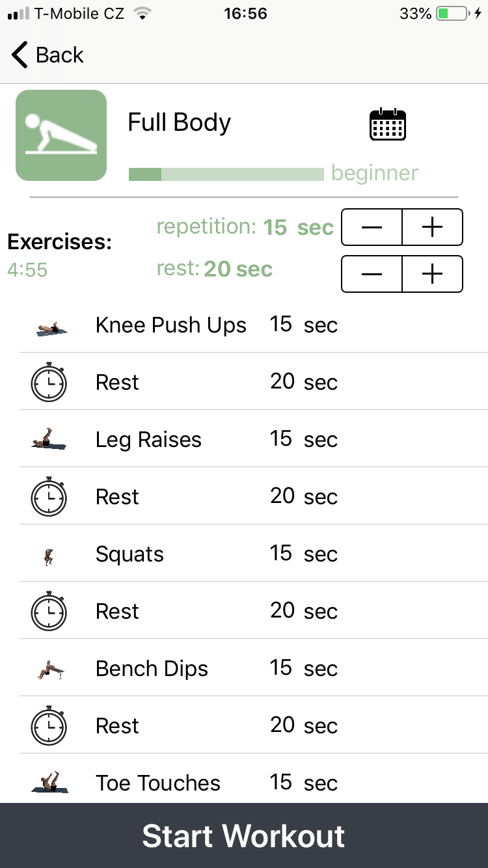Tap the Bench Dips exercise icon
This screenshot has height=868, width=488.
pos(49,670)
